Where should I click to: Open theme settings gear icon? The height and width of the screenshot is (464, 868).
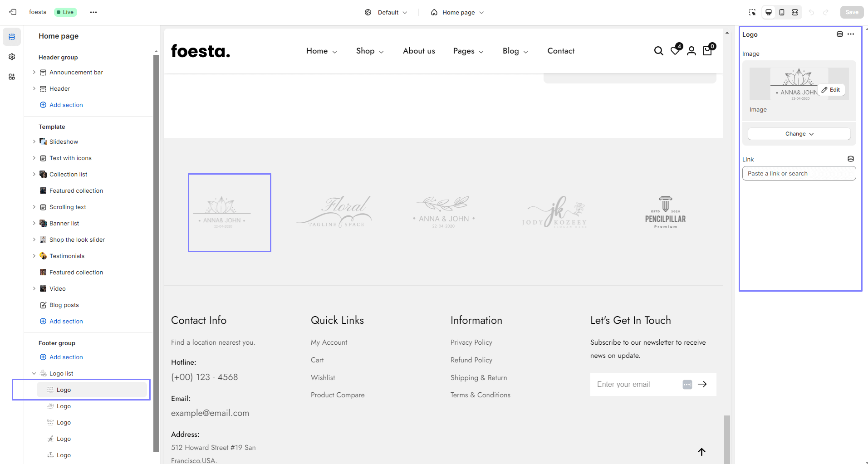(12, 57)
